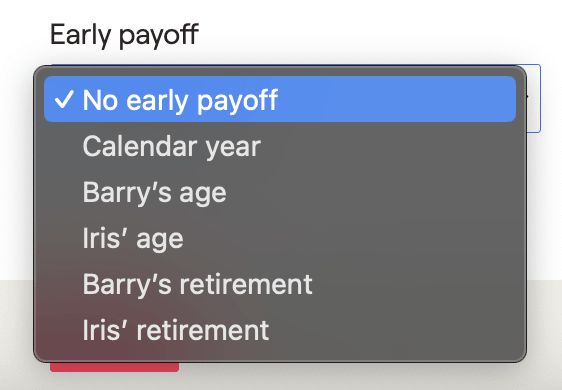Choose Calendar year from the list

click(280, 146)
